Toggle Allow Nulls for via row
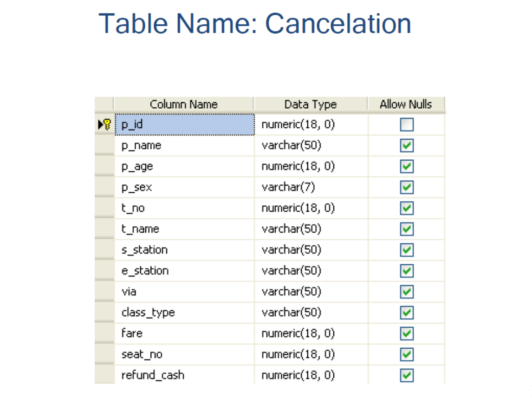This screenshot has width=532, height=398. (406, 292)
